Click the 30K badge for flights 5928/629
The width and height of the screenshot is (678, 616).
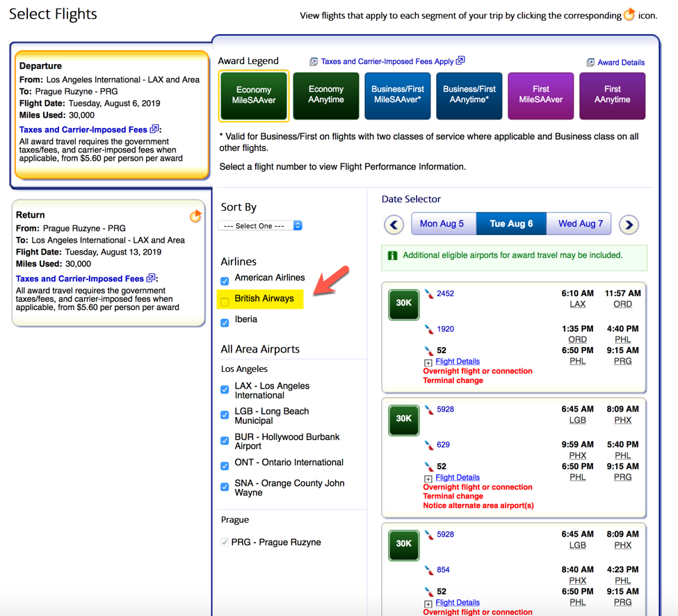coord(403,420)
